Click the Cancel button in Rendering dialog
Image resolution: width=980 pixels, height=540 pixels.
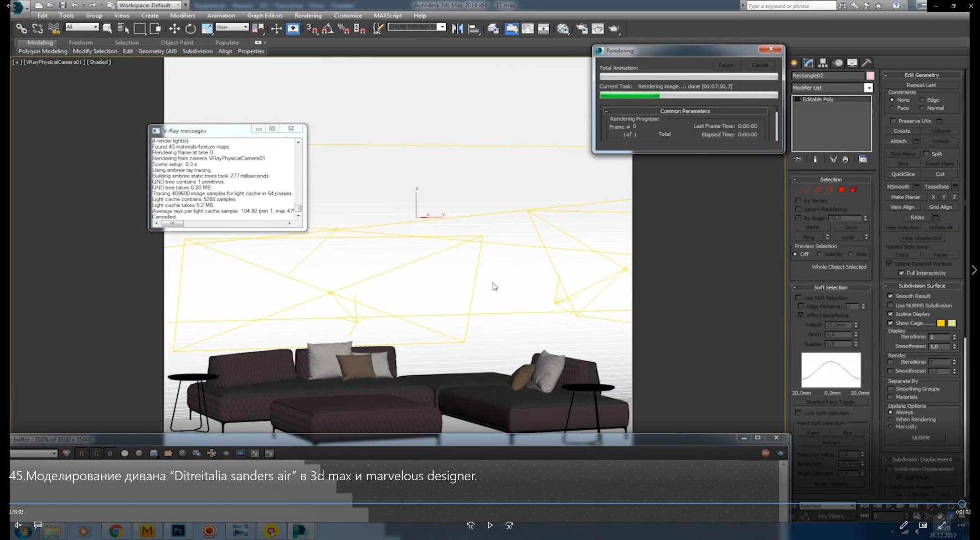759,65
